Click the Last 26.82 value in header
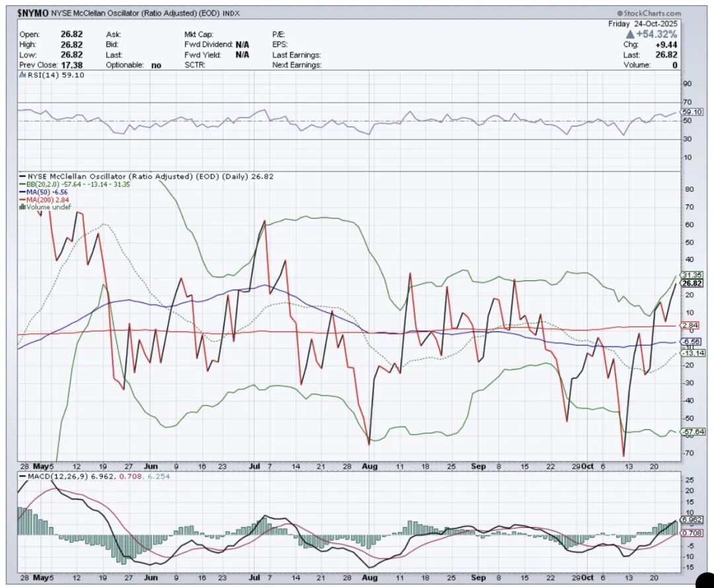Viewport: 714px width, 588px height. click(x=666, y=55)
